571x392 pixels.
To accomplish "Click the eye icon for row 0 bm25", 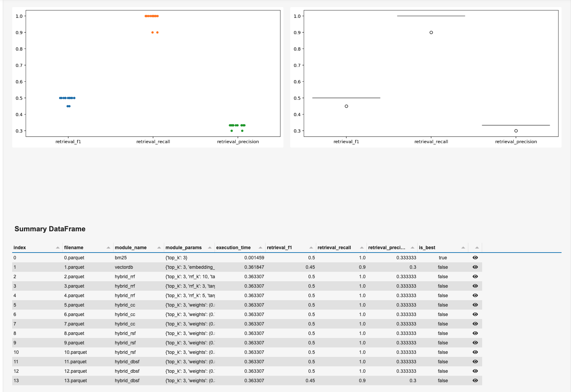I will [x=475, y=258].
